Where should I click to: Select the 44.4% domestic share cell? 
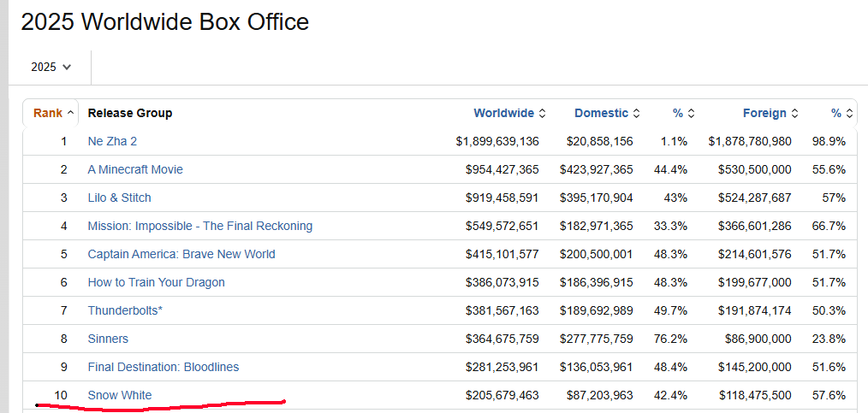pyautogui.click(x=670, y=169)
